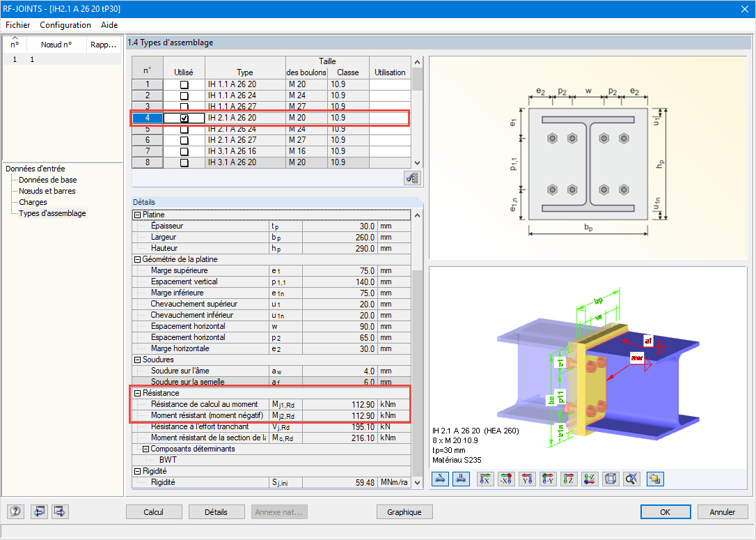Image resolution: width=756 pixels, height=540 pixels.
Task: Select Nœuds et barres in tree
Action: pos(47,191)
